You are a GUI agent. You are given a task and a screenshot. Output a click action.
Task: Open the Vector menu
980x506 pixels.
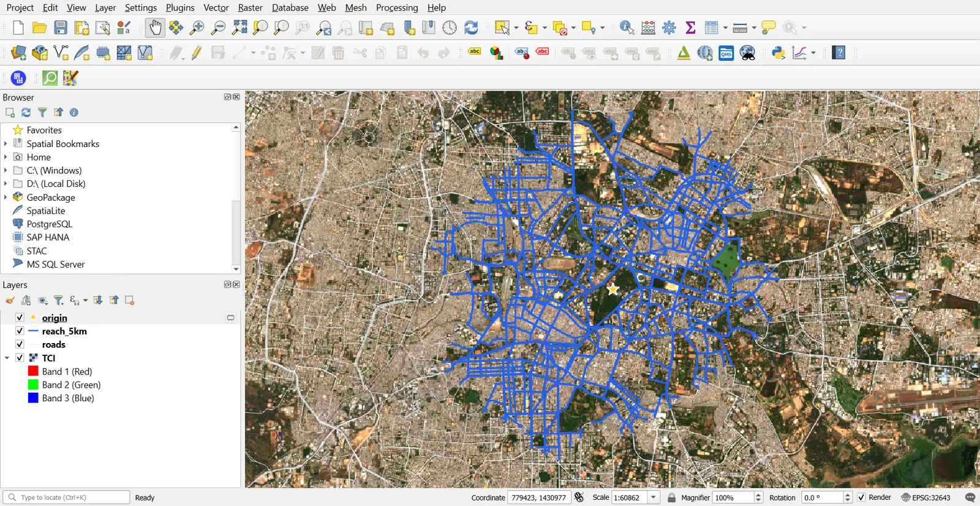pyautogui.click(x=216, y=7)
